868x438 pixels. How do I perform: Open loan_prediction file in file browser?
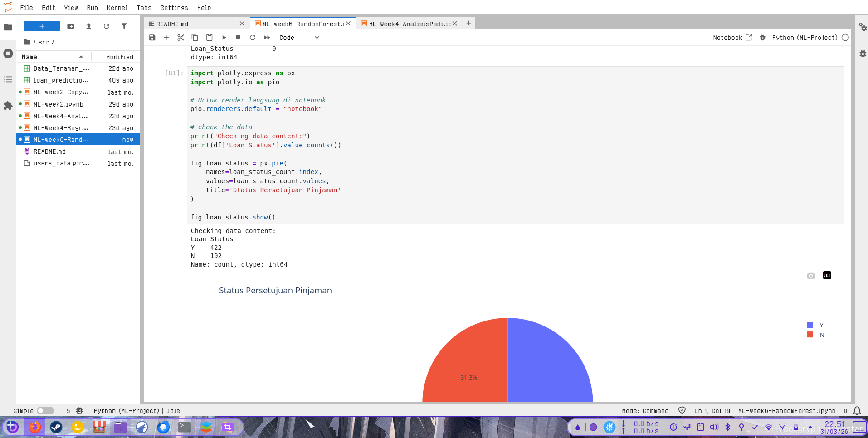point(61,80)
